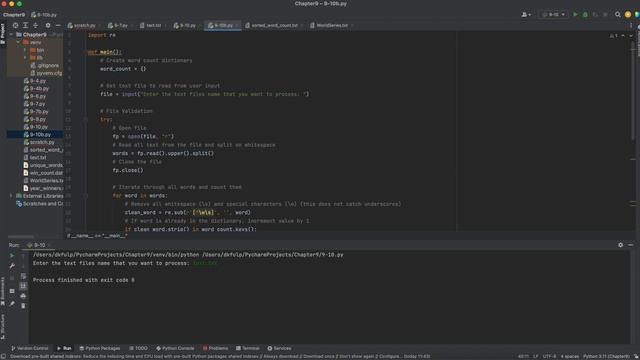Start debugging with the bug icon
The width and height of the screenshot is (640, 360).
585,15
